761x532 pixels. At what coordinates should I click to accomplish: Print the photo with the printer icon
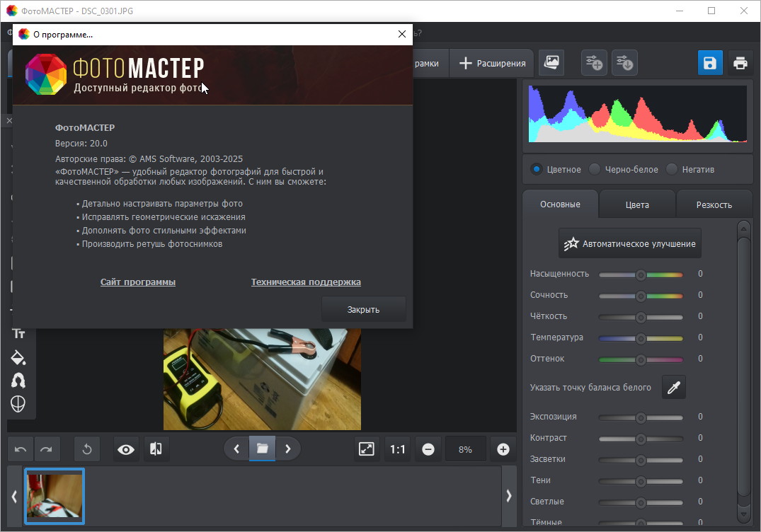click(740, 62)
